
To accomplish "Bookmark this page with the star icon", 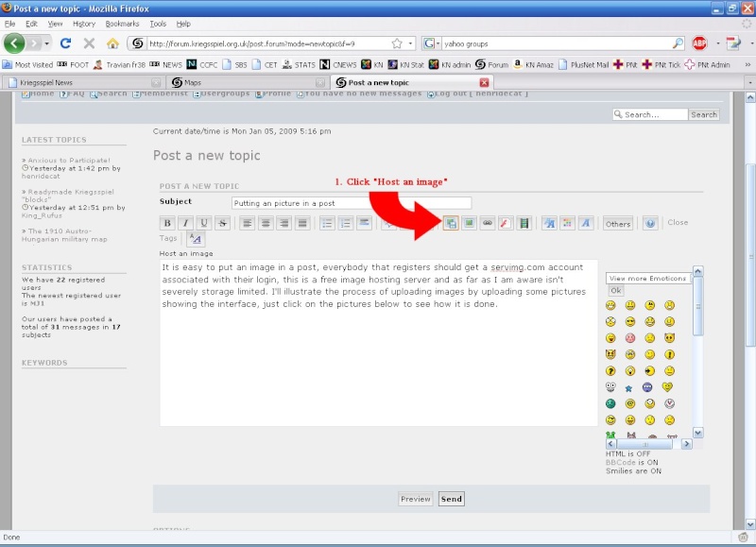I will tap(397, 43).
